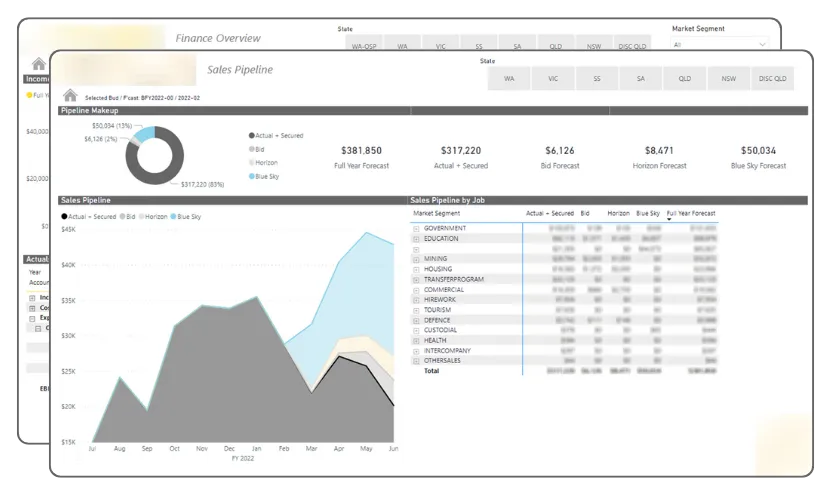Image resolution: width=831 pixels, height=495 pixels.
Task: Click FY 2022 axis label under chart
Action: coord(243,458)
